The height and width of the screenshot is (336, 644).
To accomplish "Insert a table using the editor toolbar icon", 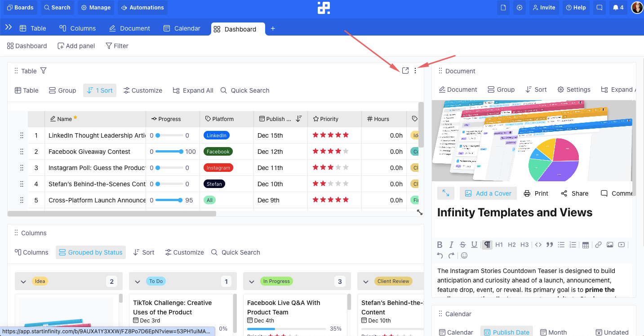I will click(586, 244).
